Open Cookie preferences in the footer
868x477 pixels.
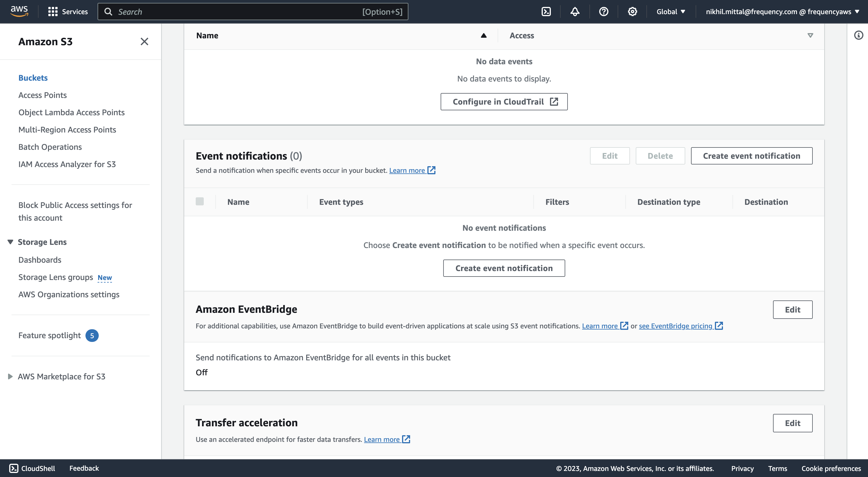coord(831,469)
